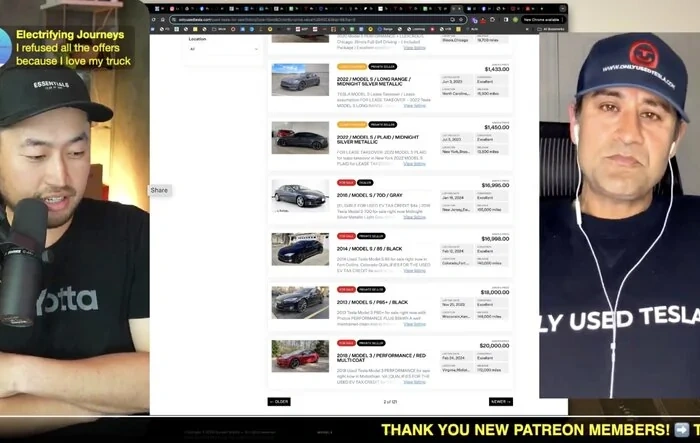Viewport: 700px width, 443px height.
Task: Open the tab search chevron at the tab strip end
Action: (x=563, y=8)
